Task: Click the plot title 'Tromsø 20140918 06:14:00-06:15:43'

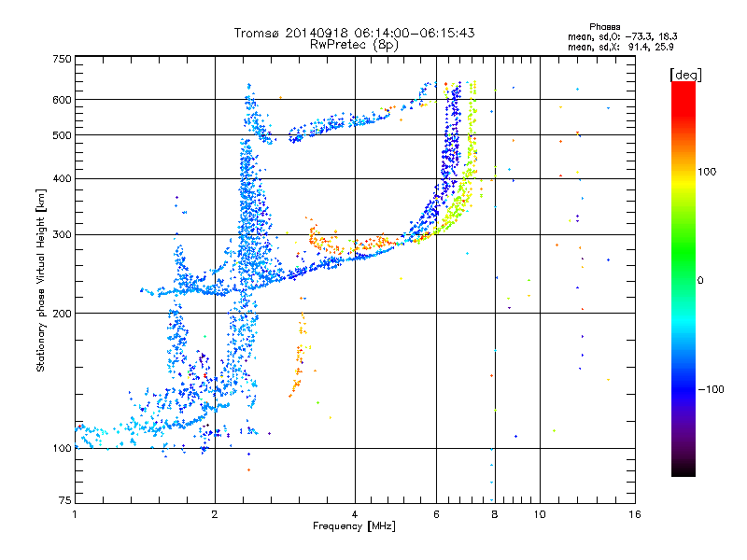Action: click(x=354, y=33)
